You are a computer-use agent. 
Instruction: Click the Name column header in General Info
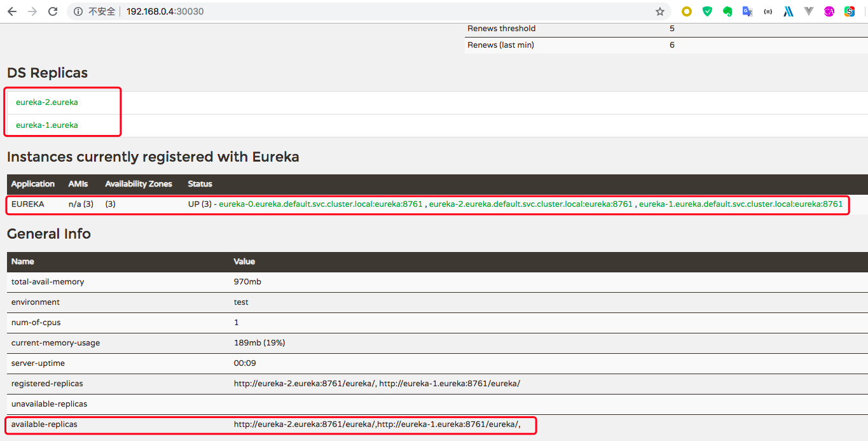pos(23,262)
